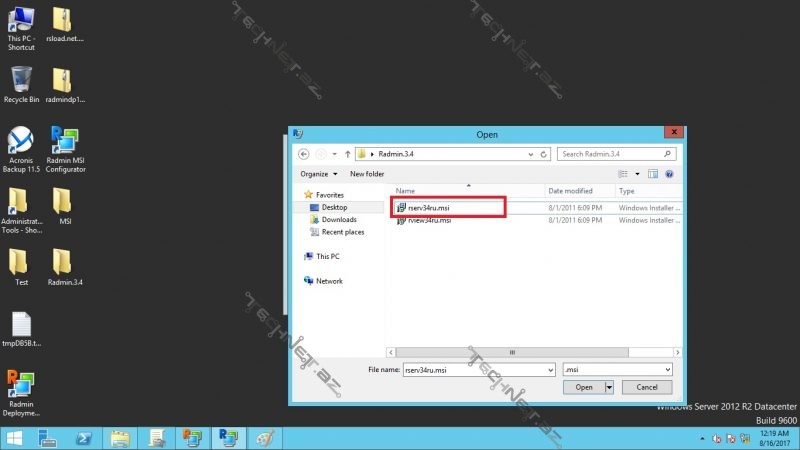Select Acronis Backup 11.5 desktop icon

point(21,150)
